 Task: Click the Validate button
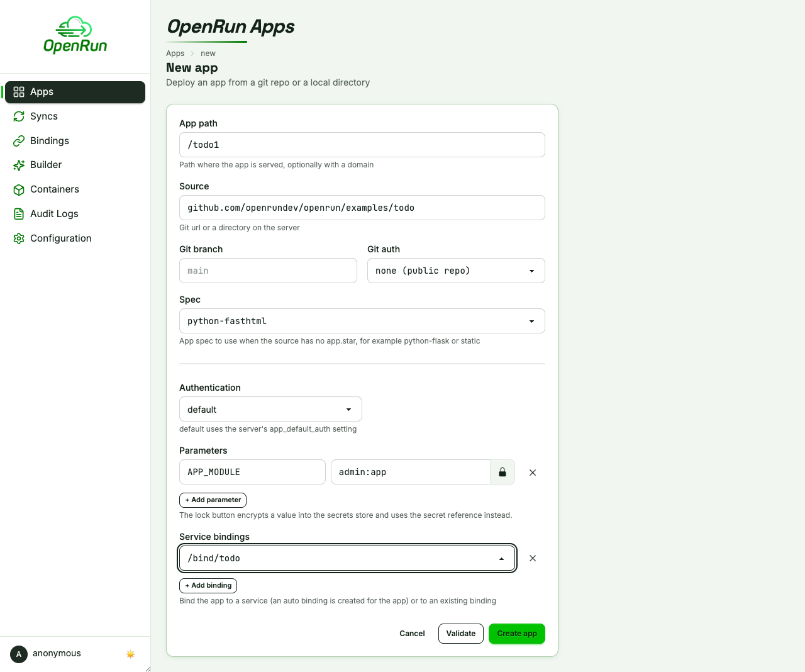point(461,634)
